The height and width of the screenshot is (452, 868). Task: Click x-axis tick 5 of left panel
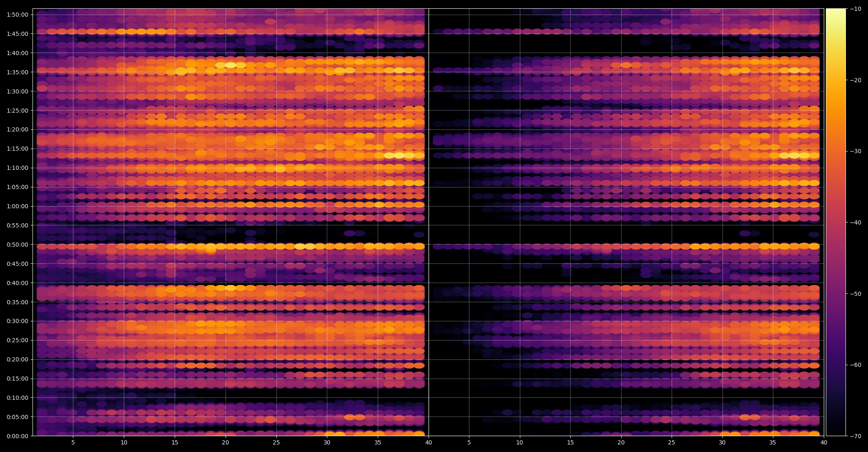point(73,442)
